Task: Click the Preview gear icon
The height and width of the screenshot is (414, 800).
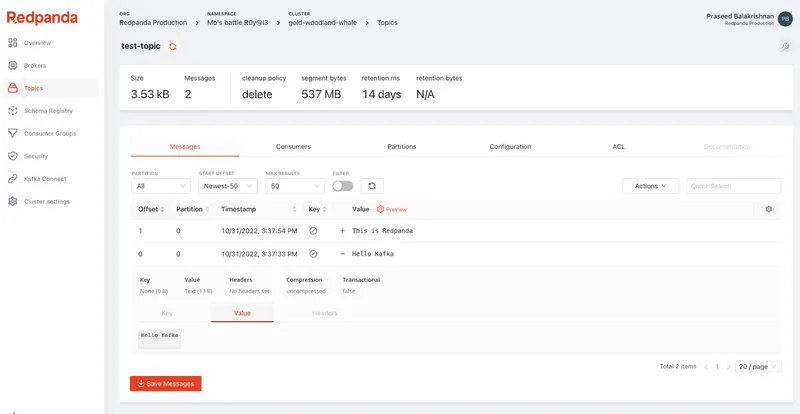Action: point(380,209)
